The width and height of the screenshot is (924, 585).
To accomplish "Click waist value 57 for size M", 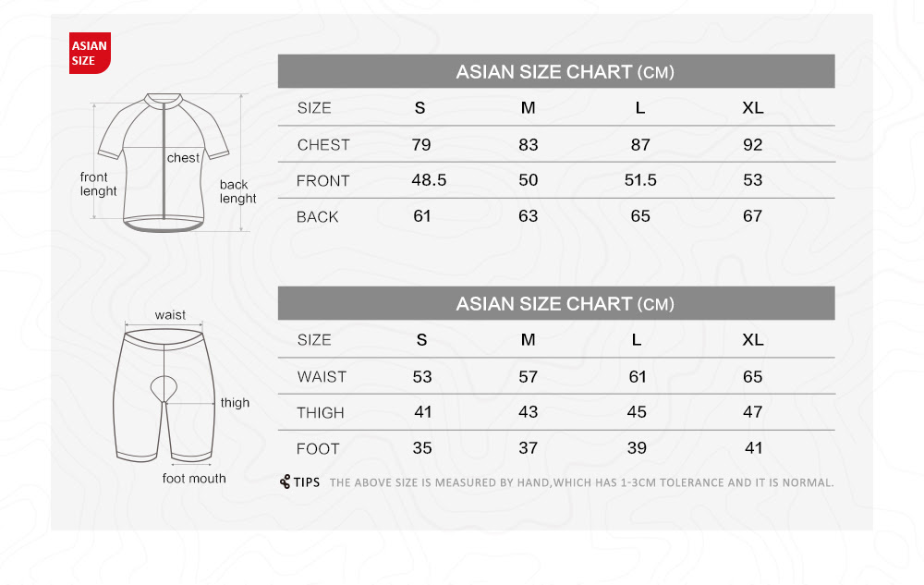I will coord(528,377).
